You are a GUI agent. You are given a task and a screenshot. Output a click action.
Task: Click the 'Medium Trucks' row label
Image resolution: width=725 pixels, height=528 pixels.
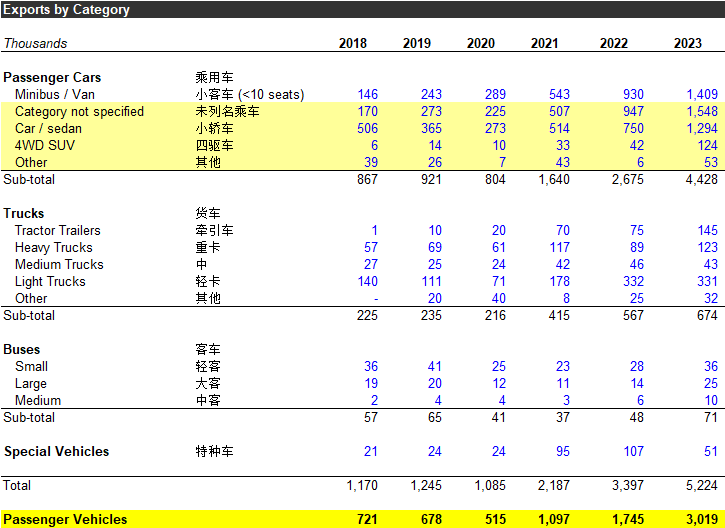point(59,264)
